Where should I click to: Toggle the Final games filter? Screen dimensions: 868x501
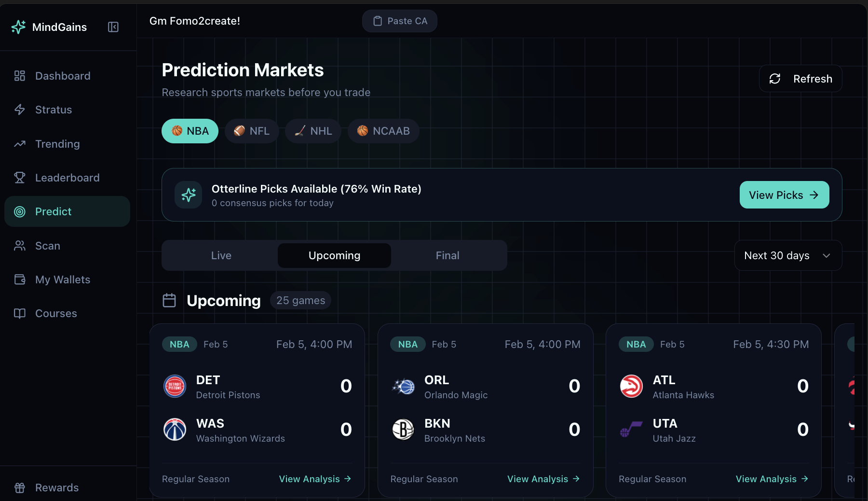pyautogui.click(x=448, y=255)
